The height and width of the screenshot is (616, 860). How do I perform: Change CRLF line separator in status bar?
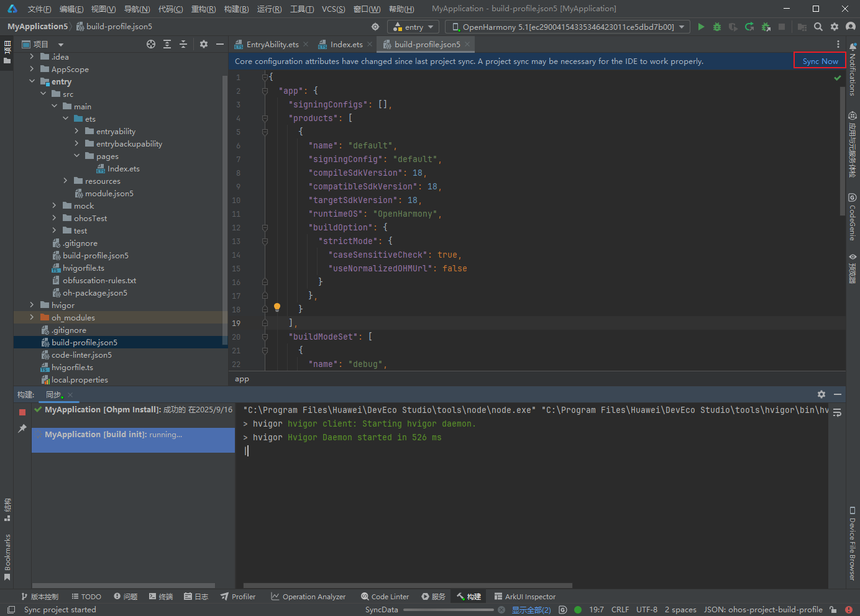[620, 610]
